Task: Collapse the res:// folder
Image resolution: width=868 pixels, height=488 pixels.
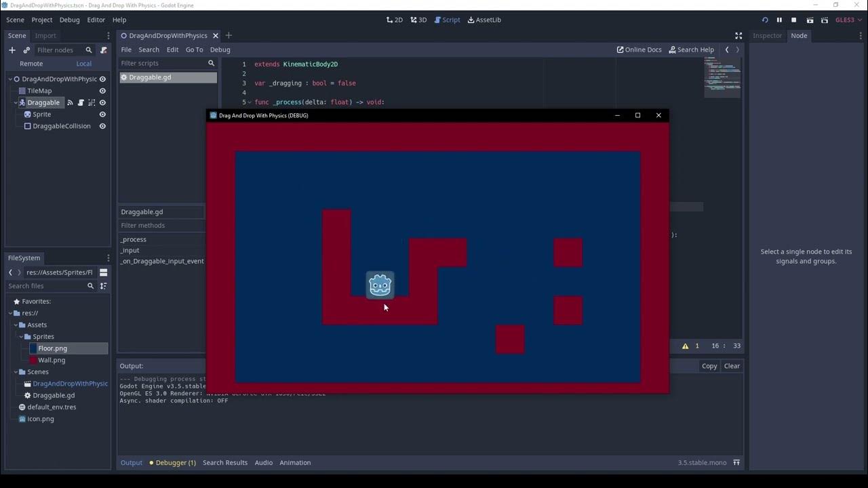Action: pos(10,313)
